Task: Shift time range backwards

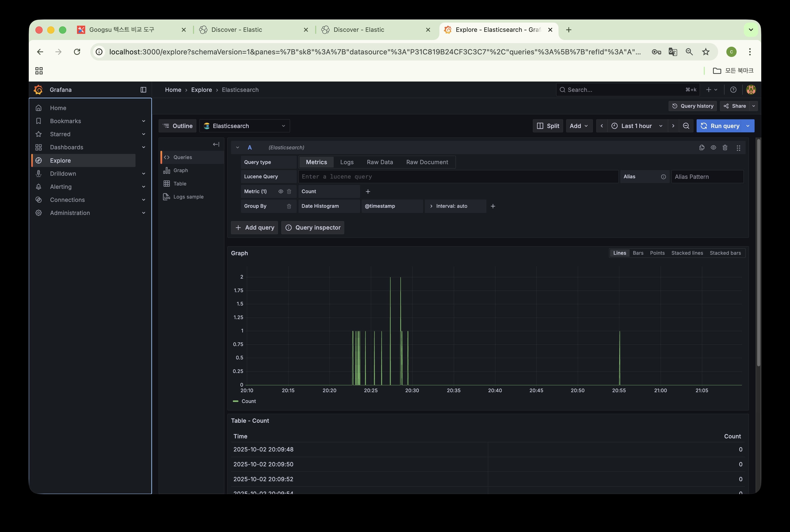Action: 602,126
